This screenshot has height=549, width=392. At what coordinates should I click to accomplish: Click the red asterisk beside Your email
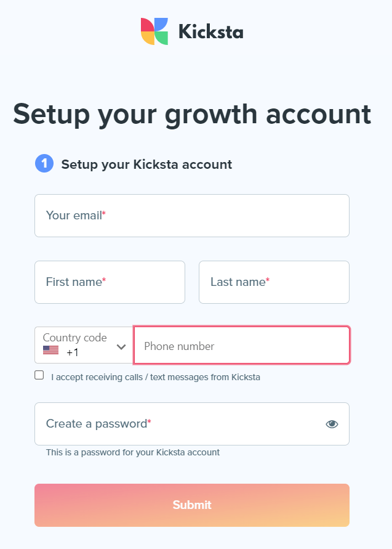click(104, 213)
